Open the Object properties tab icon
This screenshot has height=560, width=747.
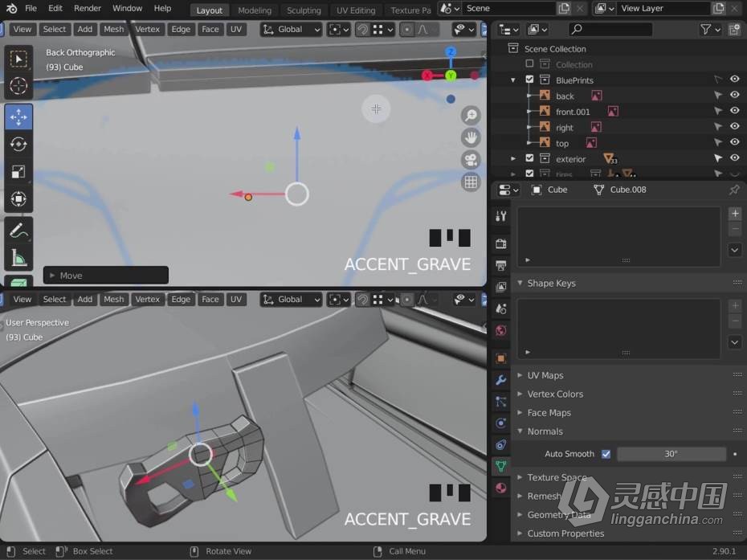click(x=500, y=358)
